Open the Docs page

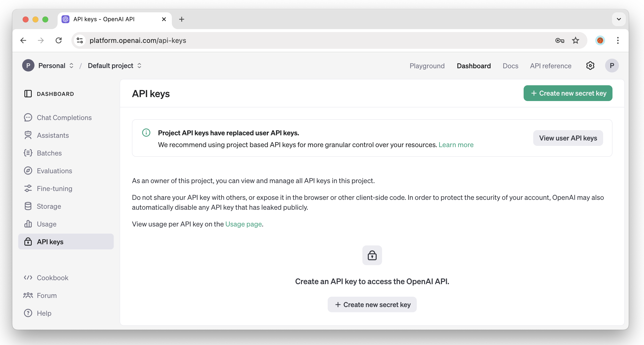[510, 66]
